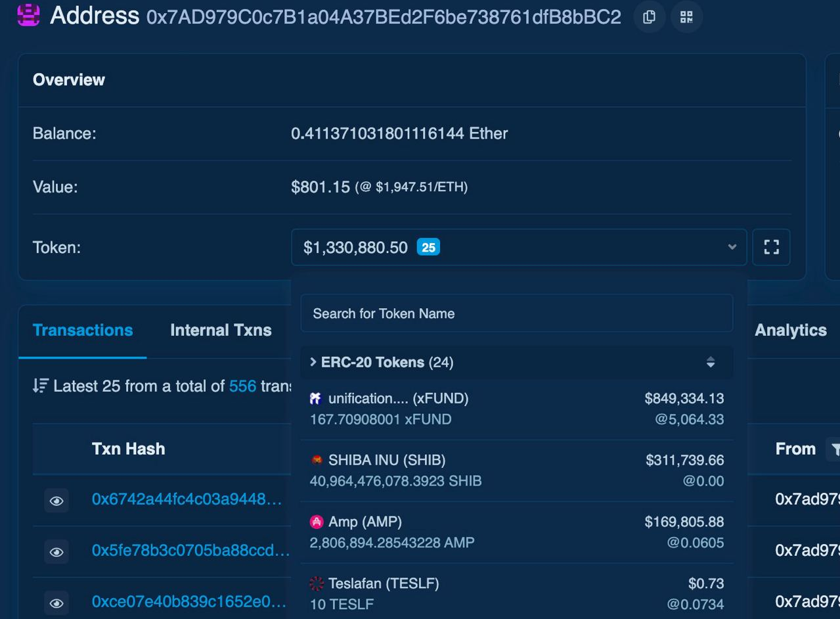This screenshot has width=840, height=619.
Task: Copy the address to clipboard
Action: pos(649,17)
